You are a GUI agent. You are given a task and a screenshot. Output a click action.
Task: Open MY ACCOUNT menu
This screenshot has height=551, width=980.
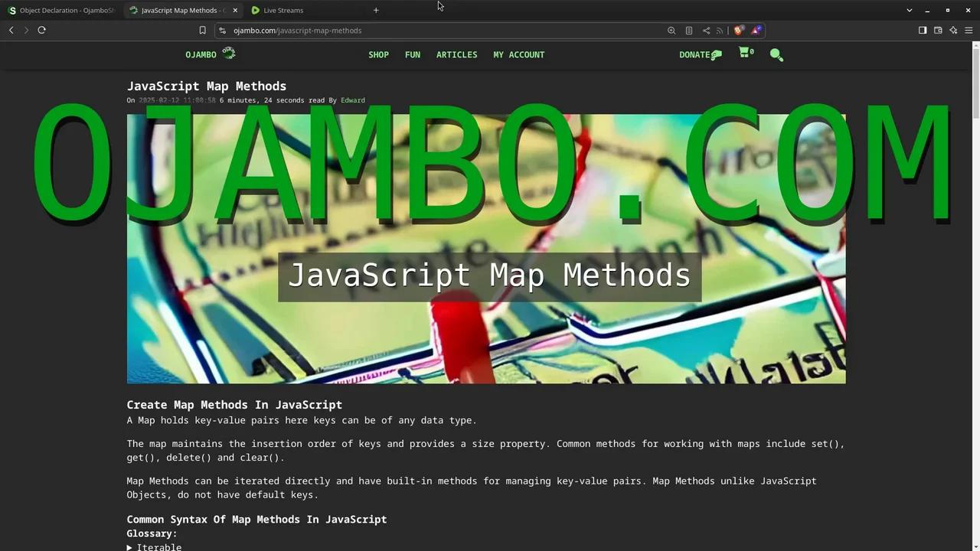tap(518, 54)
